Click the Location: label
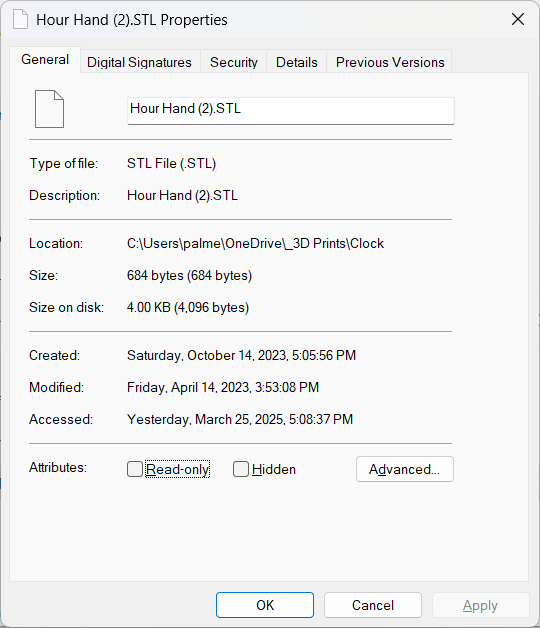This screenshot has height=628, width=540. point(56,244)
